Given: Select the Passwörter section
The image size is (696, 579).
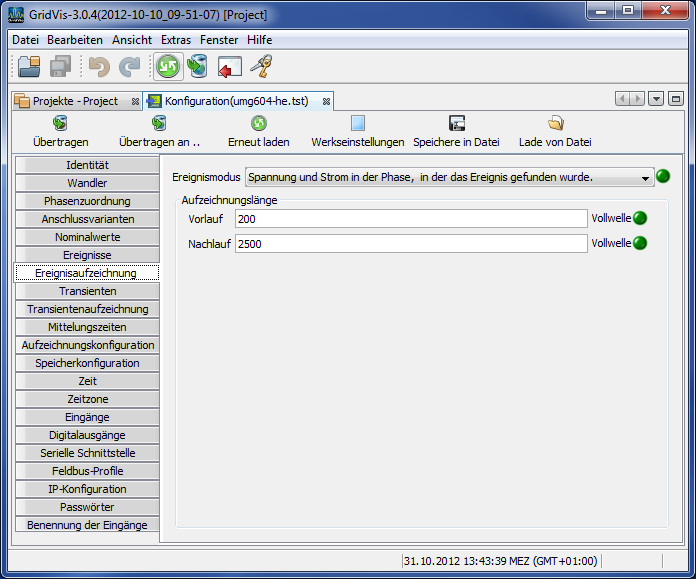Looking at the screenshot, I should 87,507.
